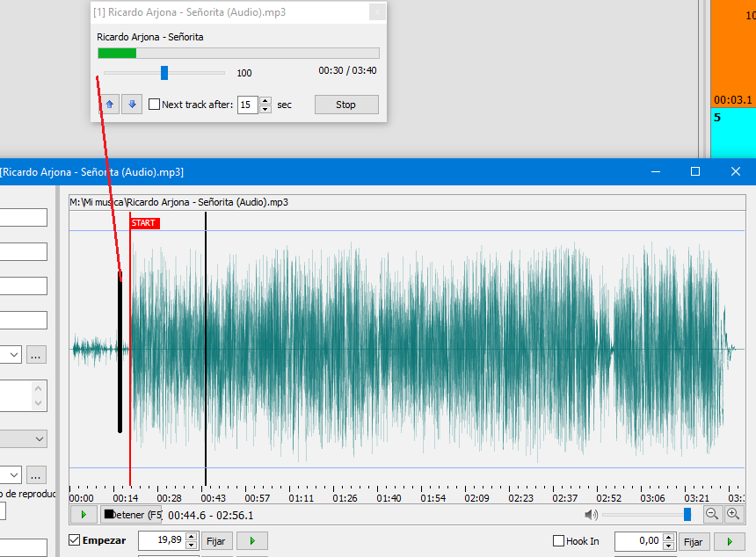Uncheck the Empezar checkbox
The width and height of the screenshot is (756, 557).
[74, 540]
